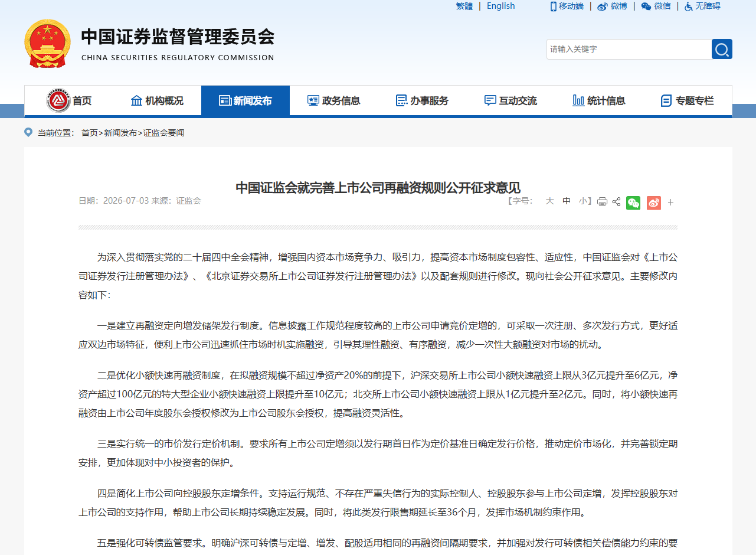Screen dimensions: 756x555
Task: Click the plus icon for more sharing
Action: coord(670,203)
